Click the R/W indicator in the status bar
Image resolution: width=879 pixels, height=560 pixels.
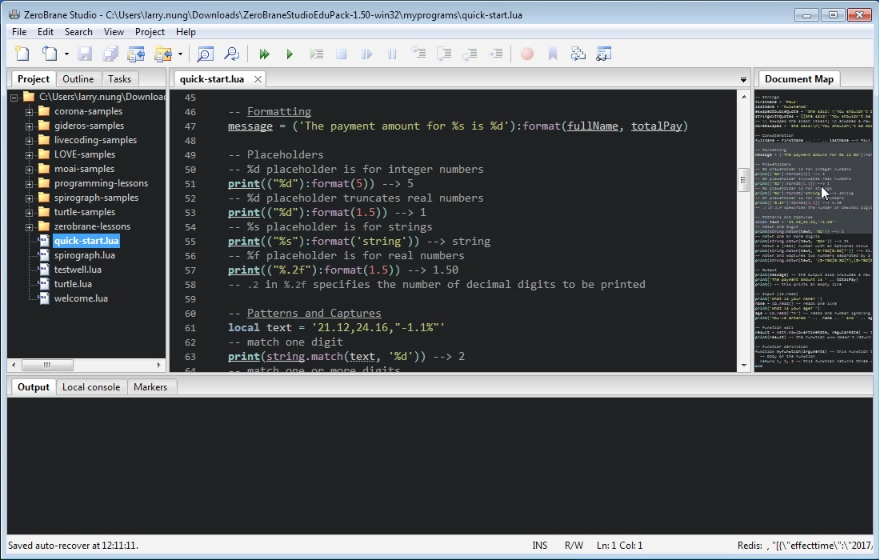click(x=574, y=545)
